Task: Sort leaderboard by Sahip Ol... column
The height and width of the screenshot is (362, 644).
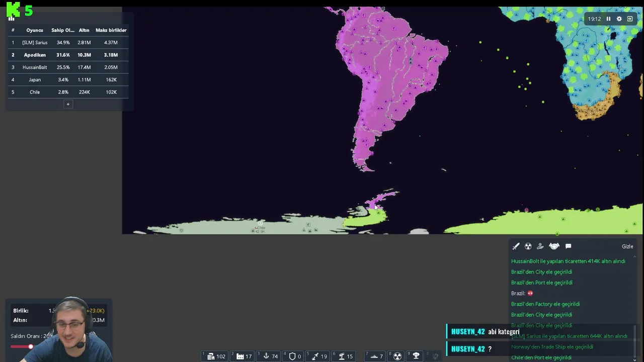Action: [x=63, y=30]
